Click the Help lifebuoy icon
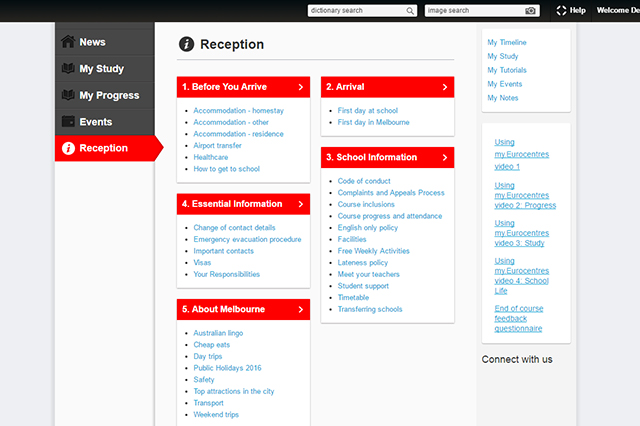 point(561,10)
